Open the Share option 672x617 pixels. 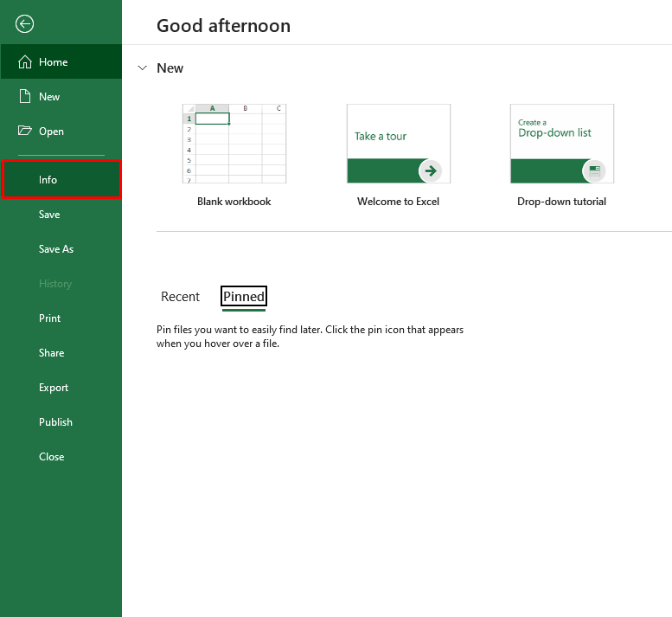point(61,352)
